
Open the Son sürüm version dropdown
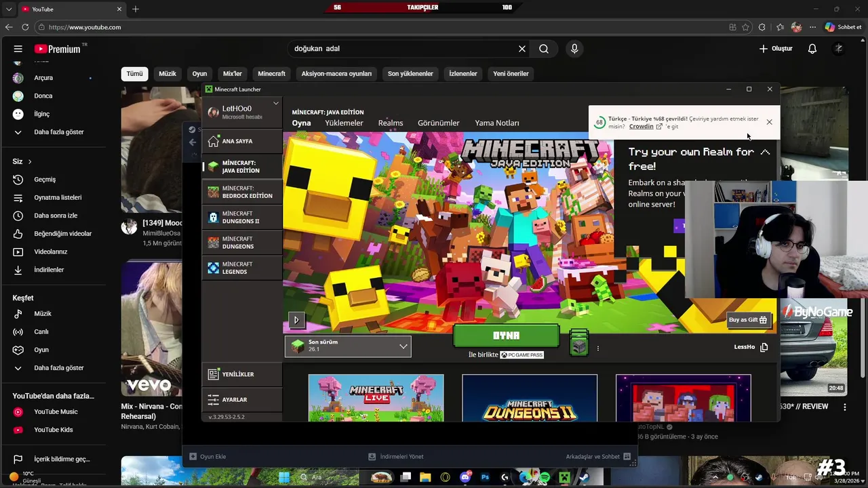coord(348,346)
